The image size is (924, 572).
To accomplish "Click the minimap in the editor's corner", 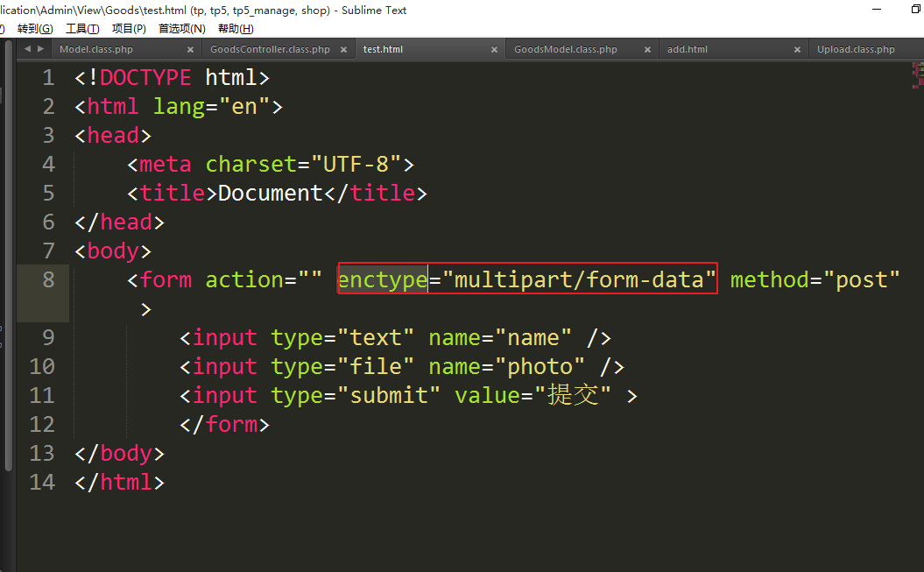I will 916,76.
